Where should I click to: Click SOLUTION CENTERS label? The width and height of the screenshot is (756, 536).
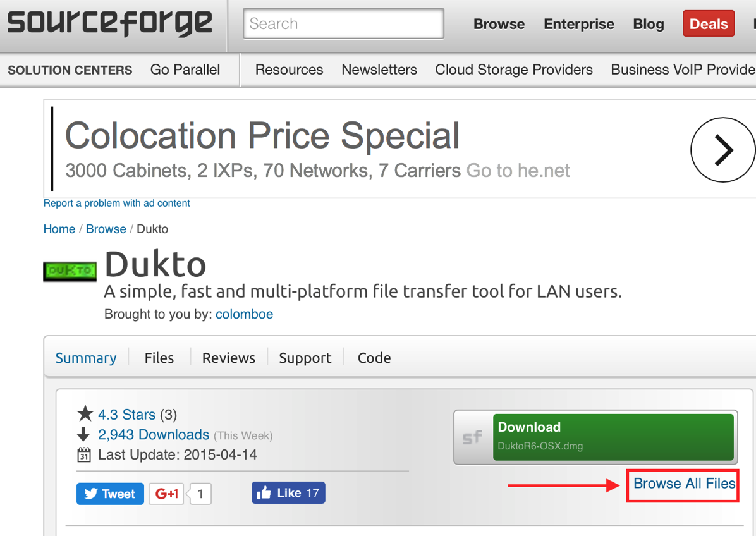70,70
